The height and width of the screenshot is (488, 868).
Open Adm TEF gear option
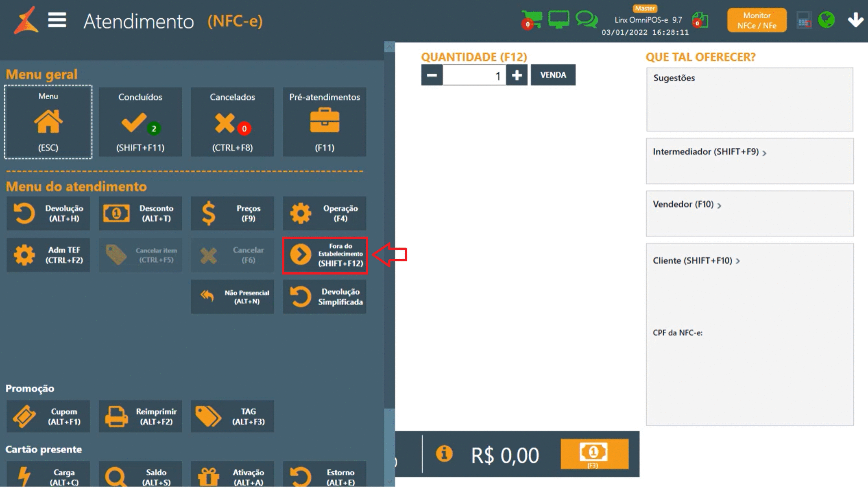48,255
